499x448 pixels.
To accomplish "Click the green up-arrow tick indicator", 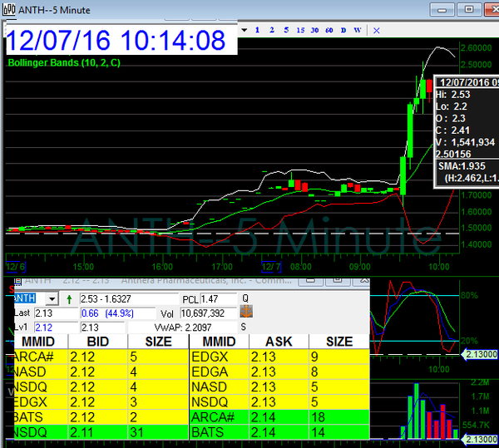I will [68, 298].
